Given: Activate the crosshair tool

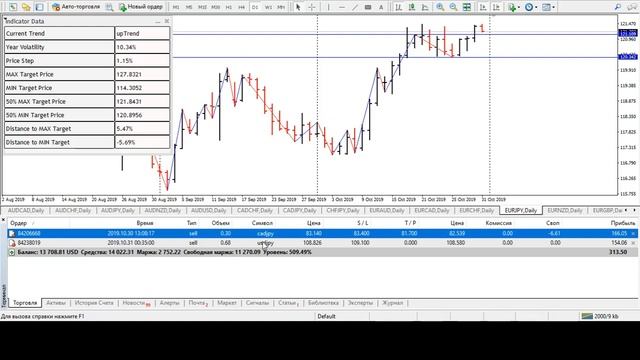Looking at the screenshot, I should pos(312,7).
